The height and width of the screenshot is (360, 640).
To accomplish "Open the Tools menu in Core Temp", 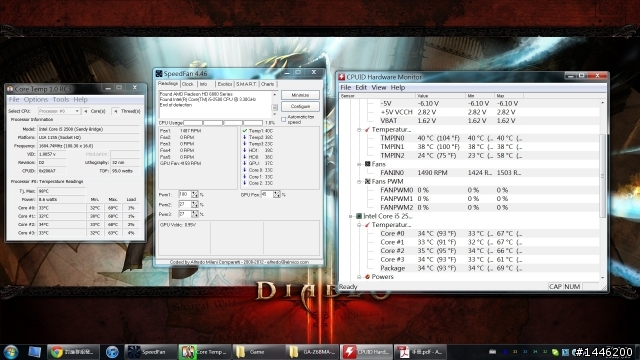I will (60, 100).
